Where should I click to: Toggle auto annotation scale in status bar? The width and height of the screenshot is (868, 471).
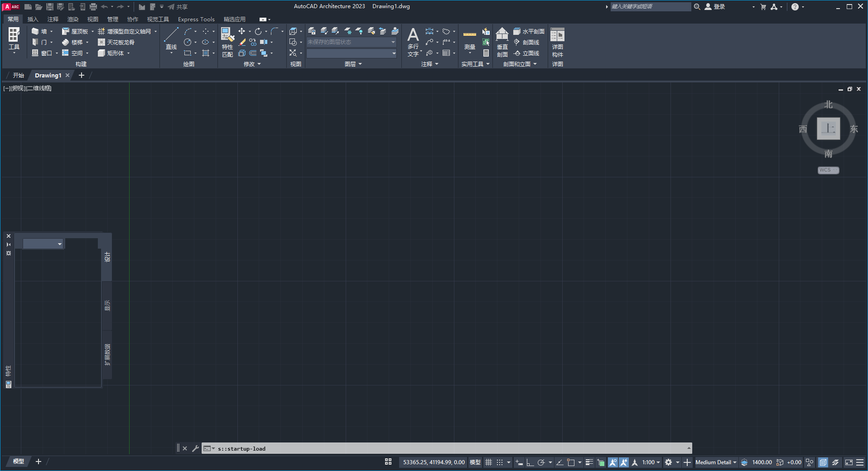pos(624,462)
